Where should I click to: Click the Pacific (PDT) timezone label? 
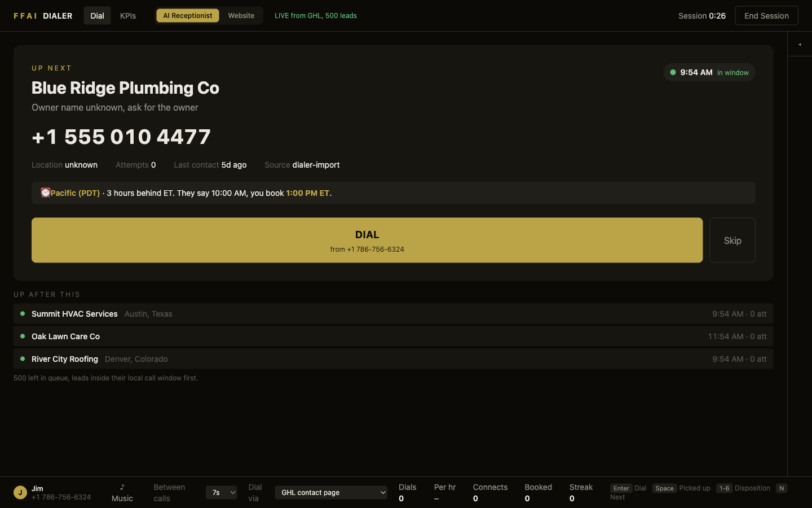pyautogui.click(x=75, y=193)
